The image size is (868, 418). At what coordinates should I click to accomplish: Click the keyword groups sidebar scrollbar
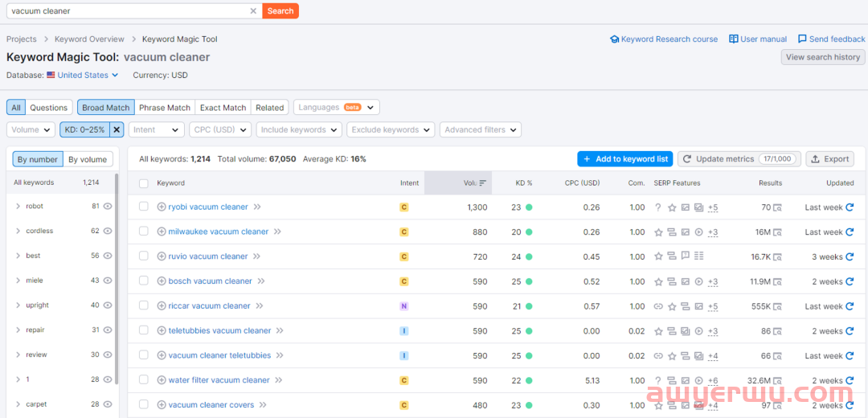point(117,278)
